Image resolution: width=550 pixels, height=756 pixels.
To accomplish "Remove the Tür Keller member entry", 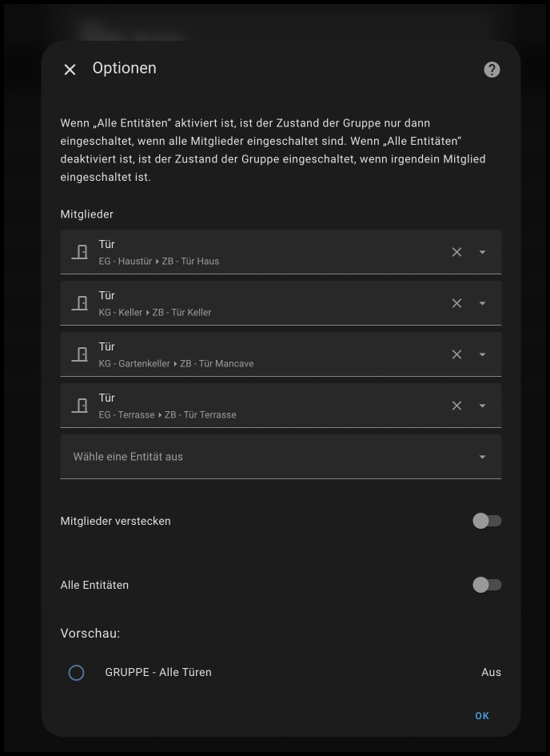I will (x=456, y=303).
